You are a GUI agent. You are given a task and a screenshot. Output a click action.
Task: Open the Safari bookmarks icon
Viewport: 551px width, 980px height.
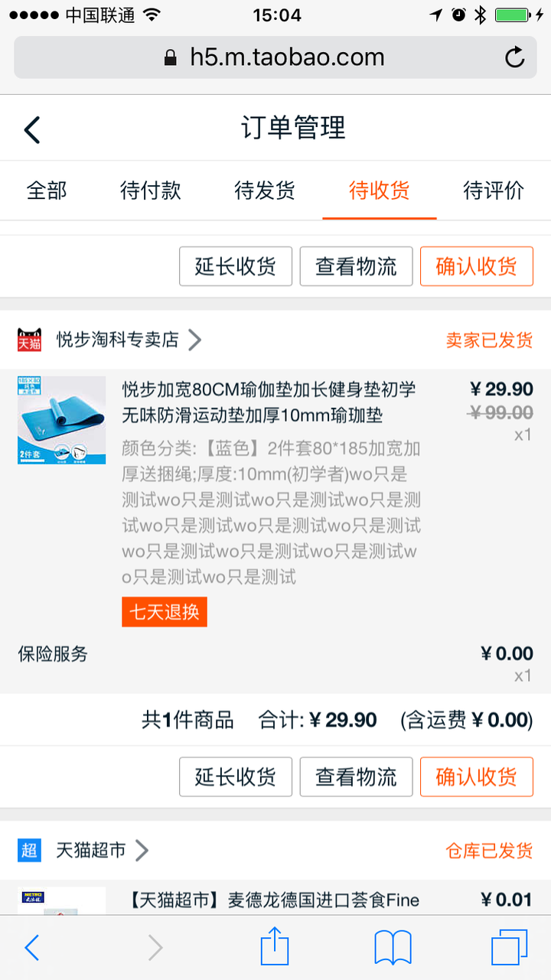tap(393, 947)
